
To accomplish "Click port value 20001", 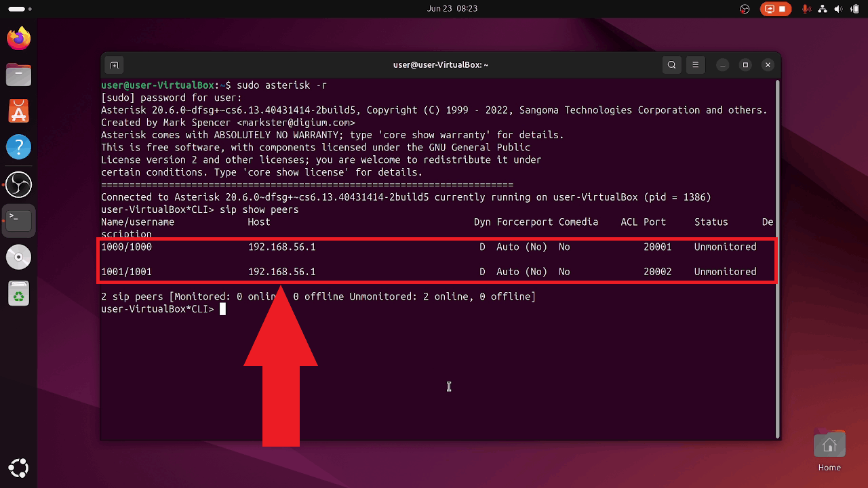I will pos(658,247).
